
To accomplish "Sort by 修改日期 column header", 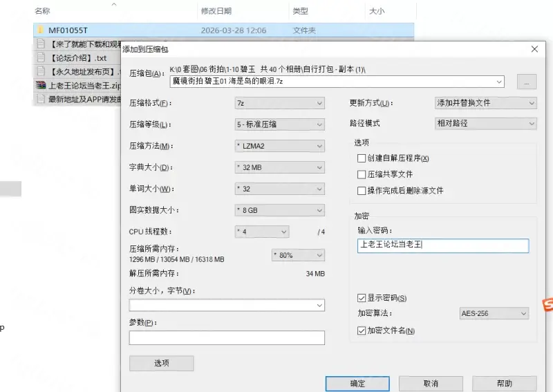I will 216,11.
